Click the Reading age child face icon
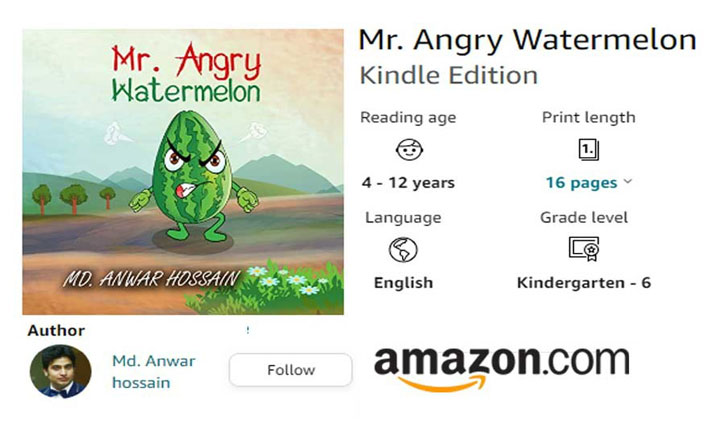Image resolution: width=725 pixels, height=425 pixels. coord(409,149)
